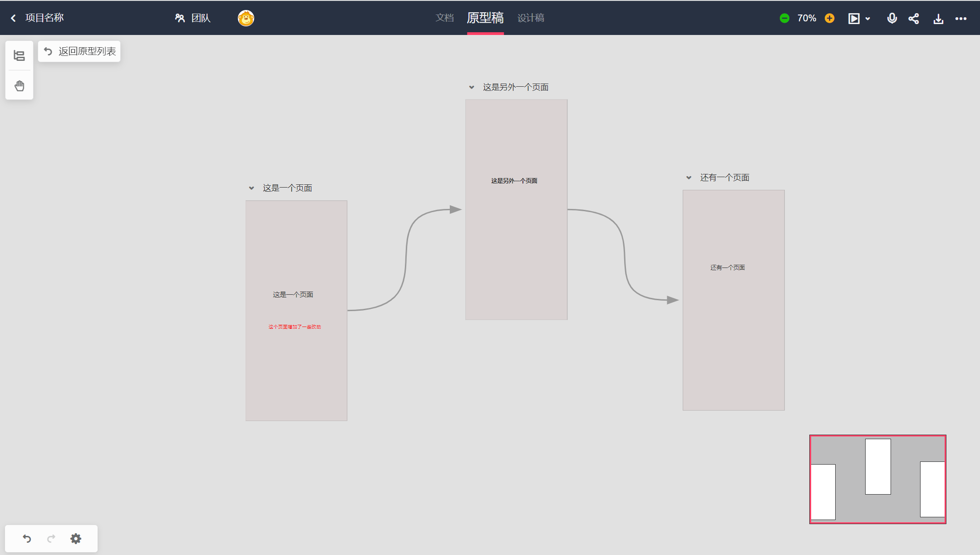The height and width of the screenshot is (555, 980).
Task: Open the gear settings in bottom bar
Action: (x=76, y=539)
